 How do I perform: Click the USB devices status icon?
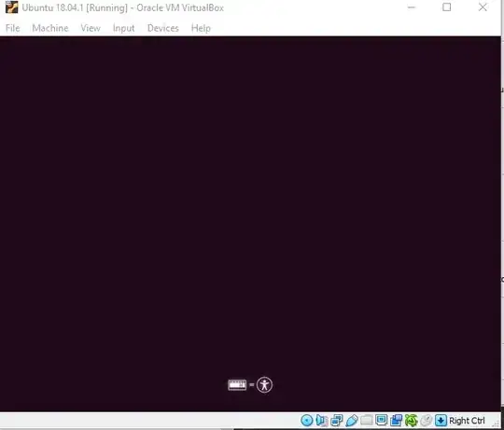(351, 420)
